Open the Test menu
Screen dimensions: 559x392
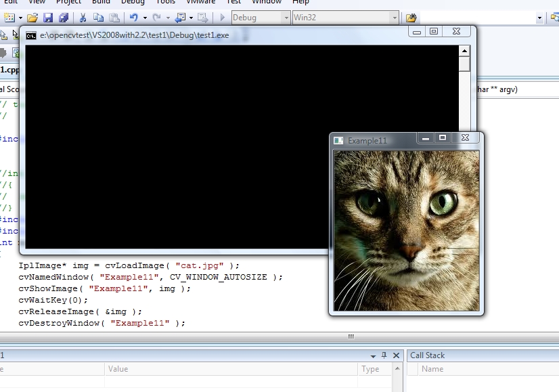(233, 2)
